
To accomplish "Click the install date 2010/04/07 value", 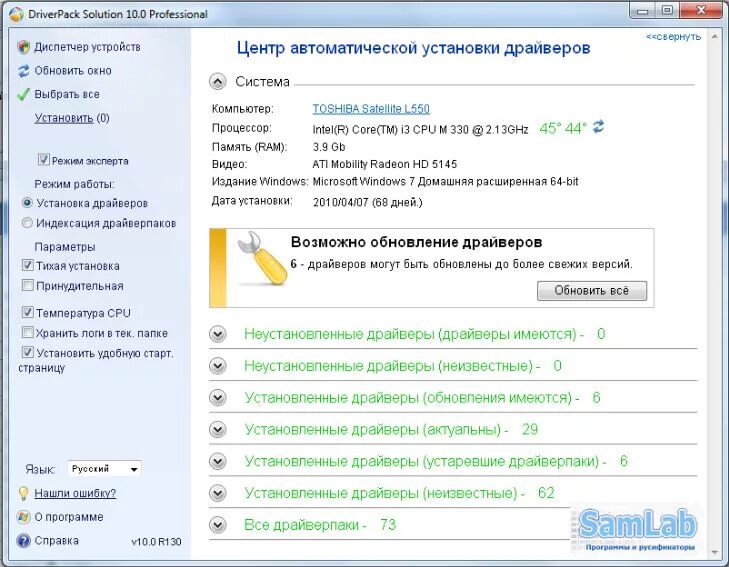I will coord(367,202).
